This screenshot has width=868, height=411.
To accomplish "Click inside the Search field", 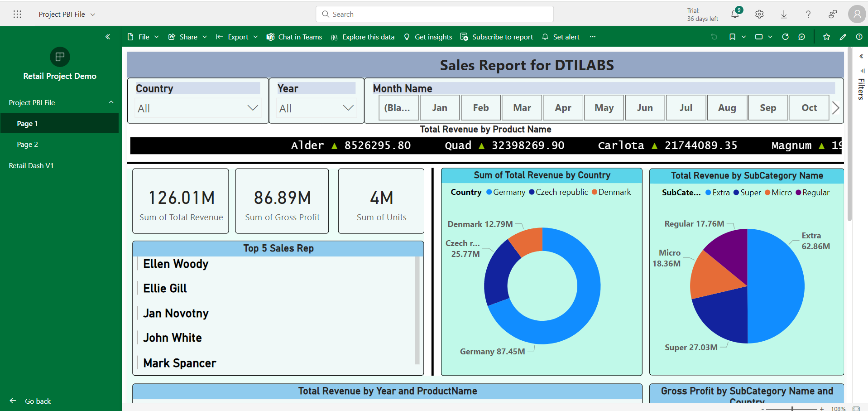I will tap(435, 14).
